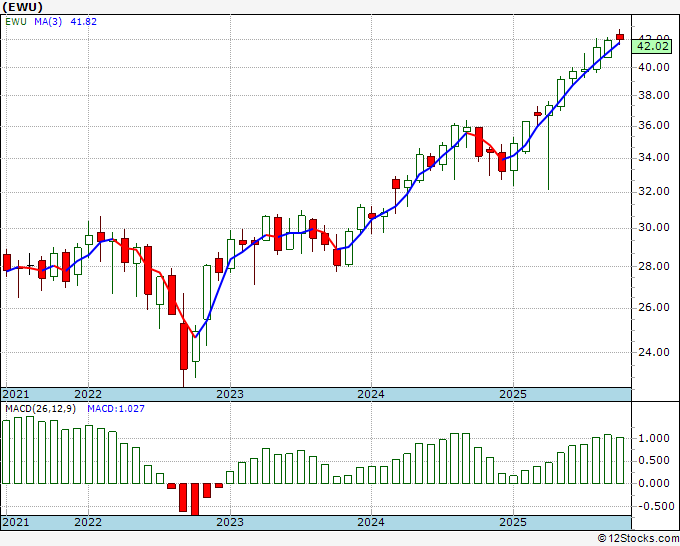Click the 26.00 price axis label
Image resolution: width=680 pixels, height=546 pixels.
[x=654, y=307]
